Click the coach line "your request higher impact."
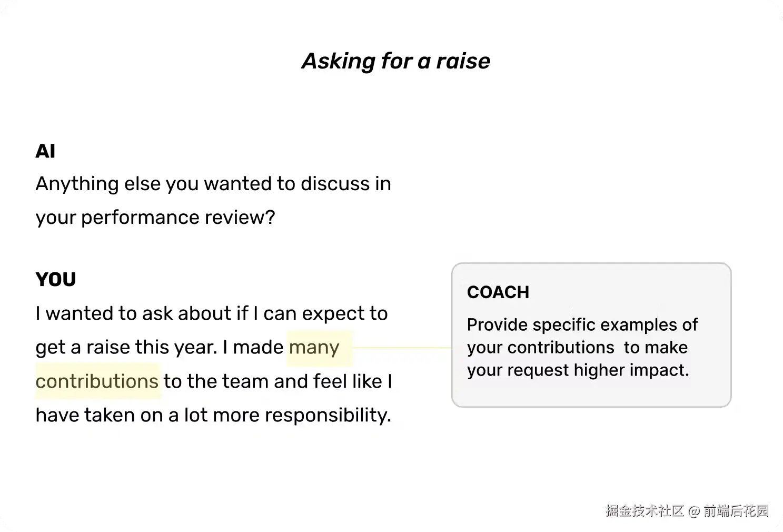 (578, 370)
